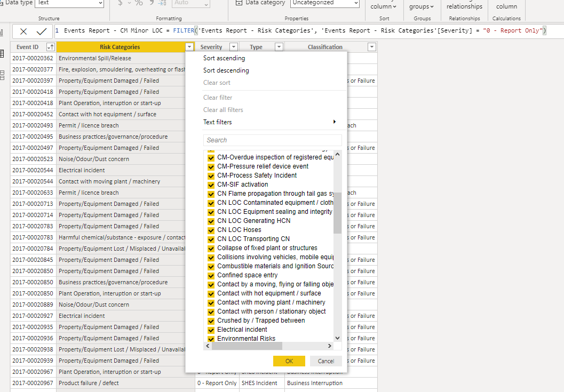The height and width of the screenshot is (392, 564).
Task: Open the Auto decimal places dropdown
Action: (191, 3)
